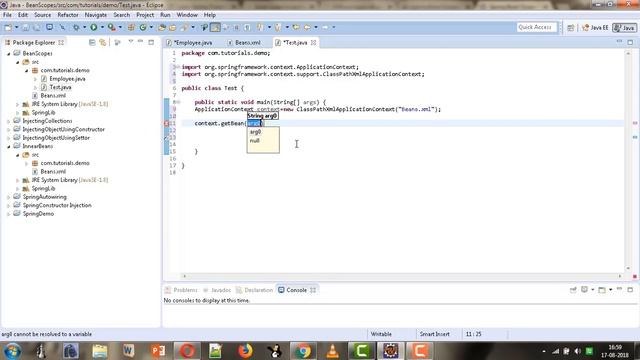
Task: Open the Declaration view tab
Action: pos(254,290)
